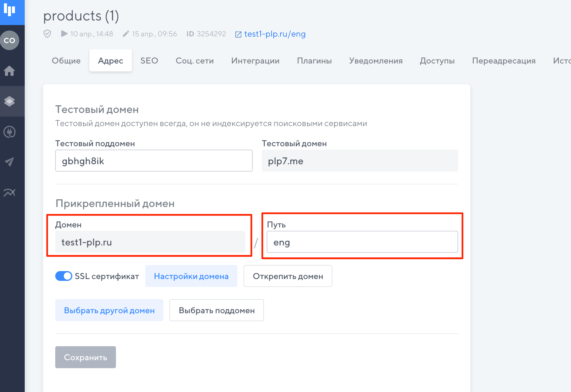Click the play publish date icon
Screen dimensions: 571x392
64,34
